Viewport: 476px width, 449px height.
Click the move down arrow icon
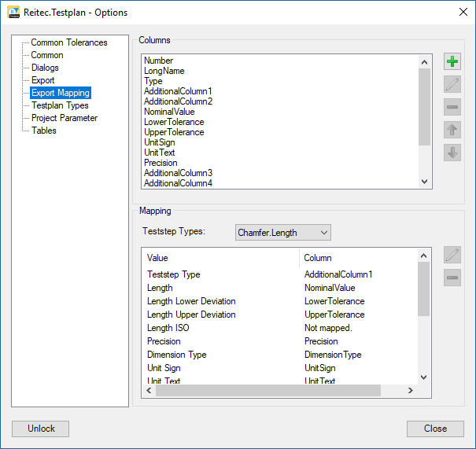pyautogui.click(x=452, y=153)
